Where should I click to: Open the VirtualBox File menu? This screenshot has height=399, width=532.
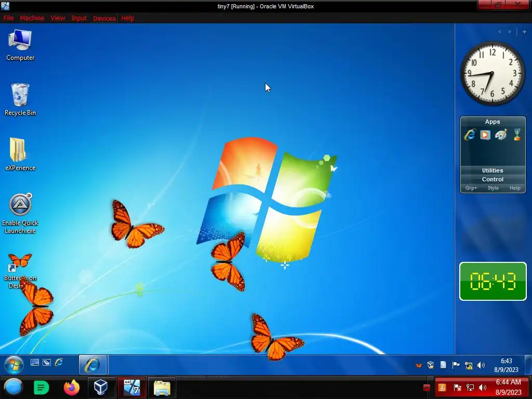tap(8, 18)
